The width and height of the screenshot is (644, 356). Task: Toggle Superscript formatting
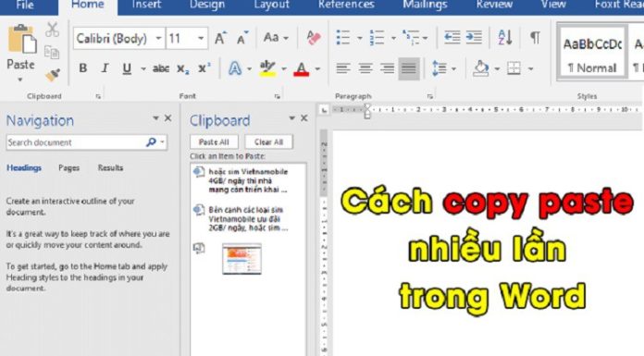click(204, 68)
